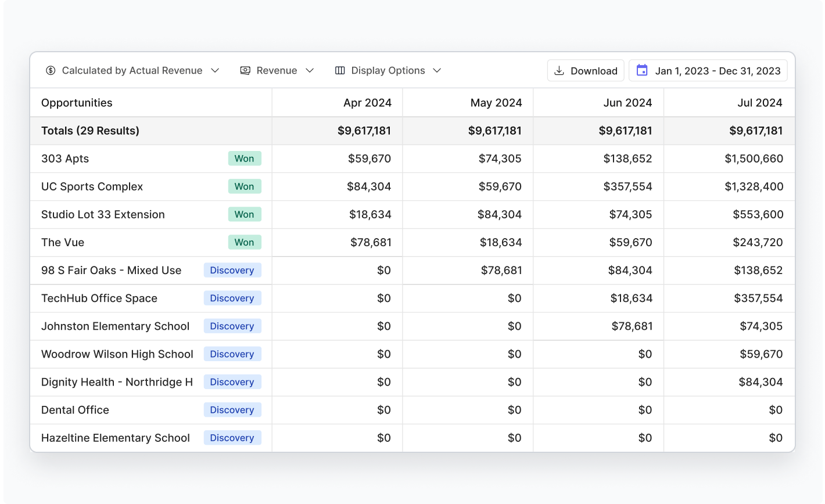The height and width of the screenshot is (504, 825).
Task: Click the Opportunities column header
Action: (77, 102)
